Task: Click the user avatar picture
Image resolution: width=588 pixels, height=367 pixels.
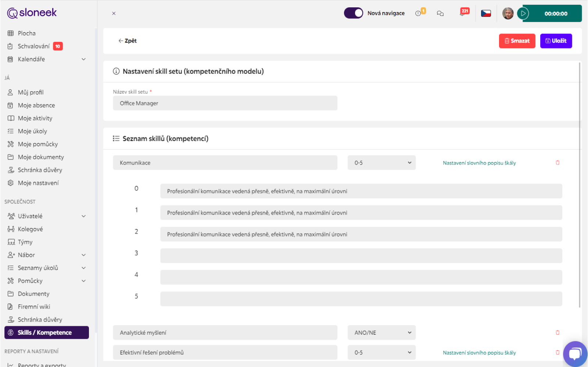Action: coord(508,14)
